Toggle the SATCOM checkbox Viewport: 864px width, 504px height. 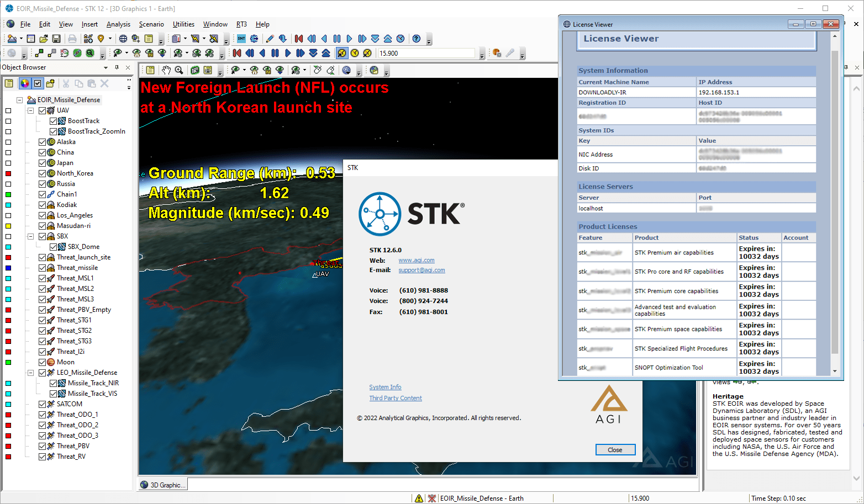pyautogui.click(x=43, y=404)
